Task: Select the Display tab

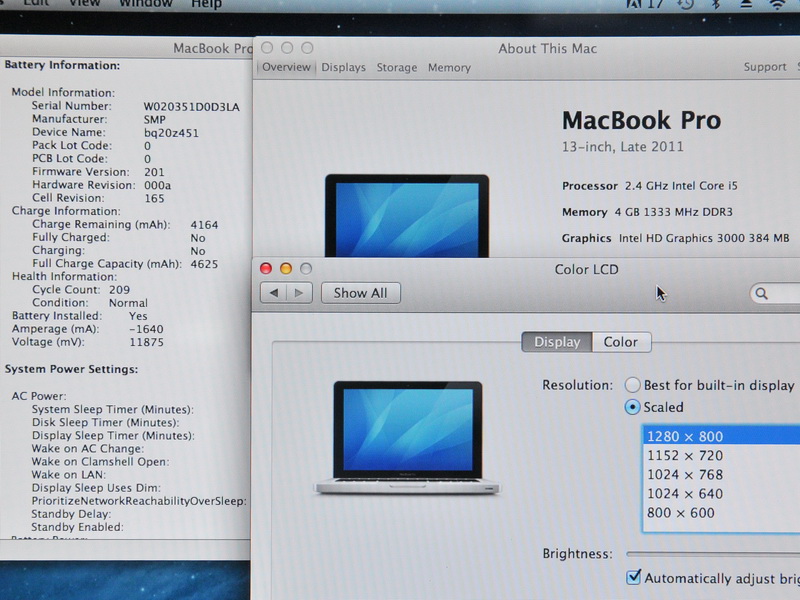Action: [557, 342]
